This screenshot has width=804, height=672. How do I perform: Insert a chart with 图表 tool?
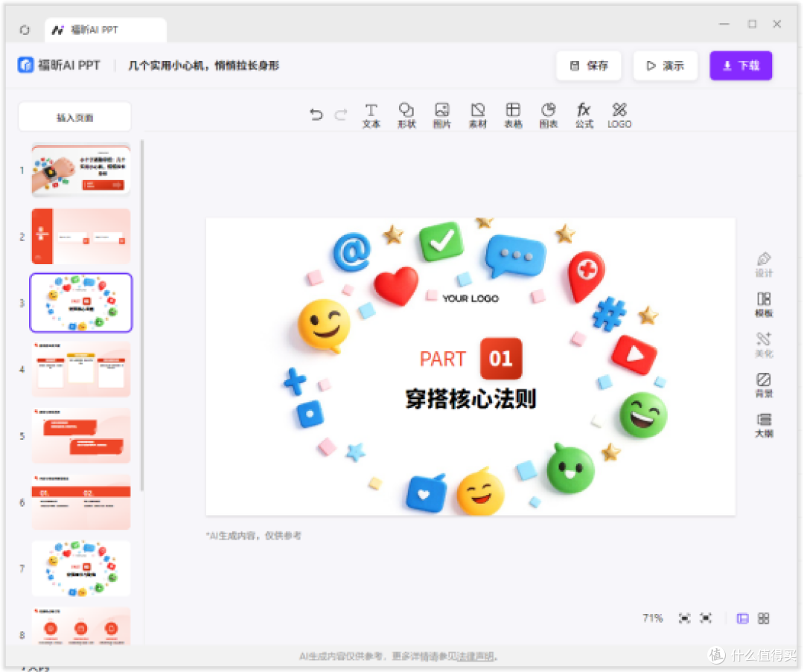coord(549,116)
